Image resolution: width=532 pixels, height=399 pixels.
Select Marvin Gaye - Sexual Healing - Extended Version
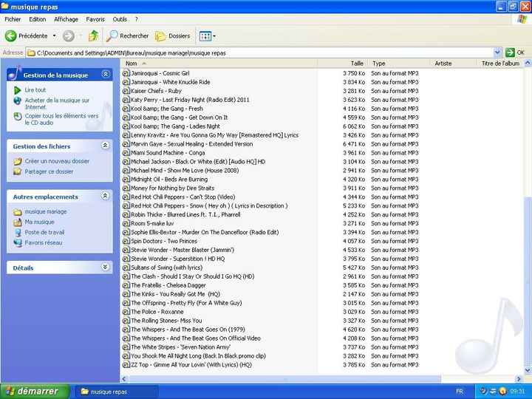tap(192, 144)
